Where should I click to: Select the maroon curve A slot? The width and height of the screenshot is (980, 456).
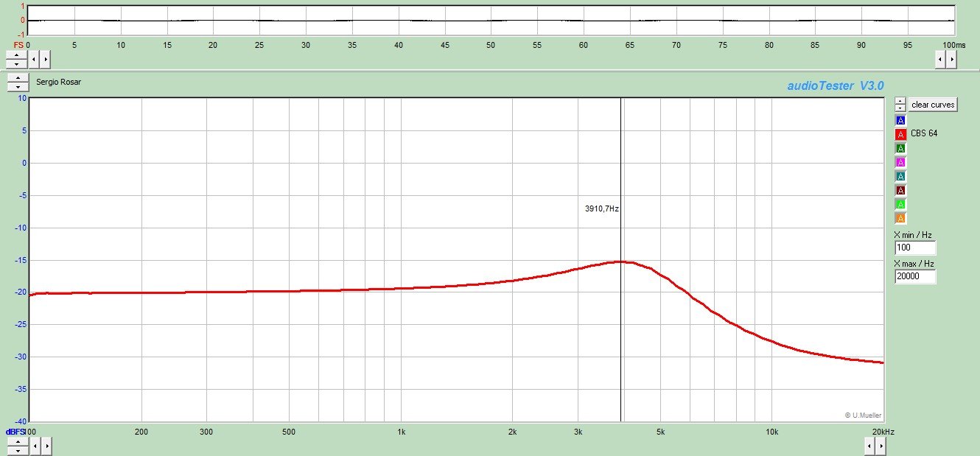900,190
